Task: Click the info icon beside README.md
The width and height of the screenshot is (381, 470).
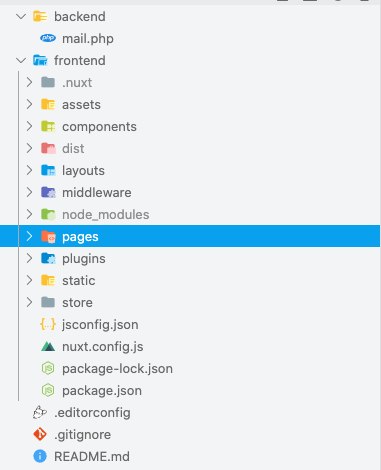Action: [x=40, y=456]
